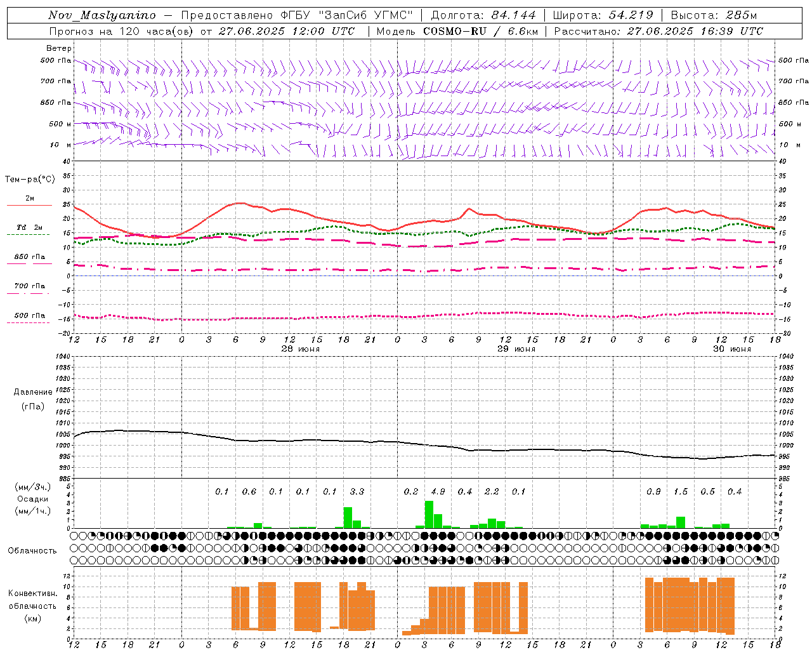Click the "28 июня" date label

tap(301, 349)
